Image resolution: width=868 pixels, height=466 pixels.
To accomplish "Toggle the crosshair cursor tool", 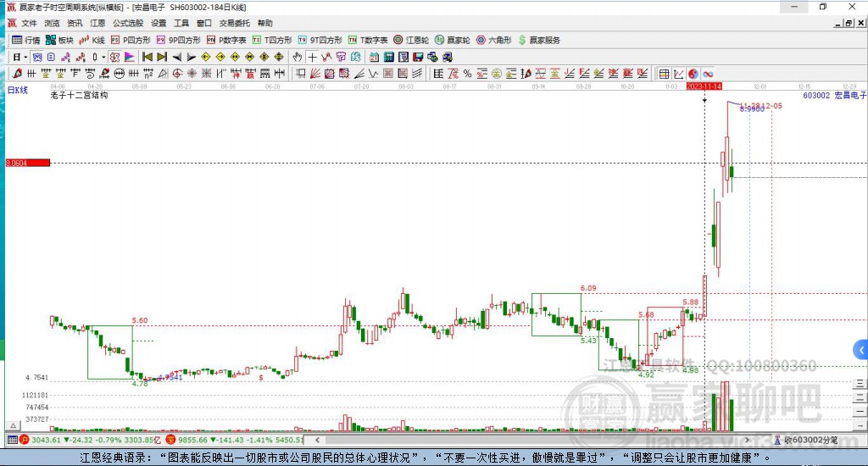I will pos(312,57).
